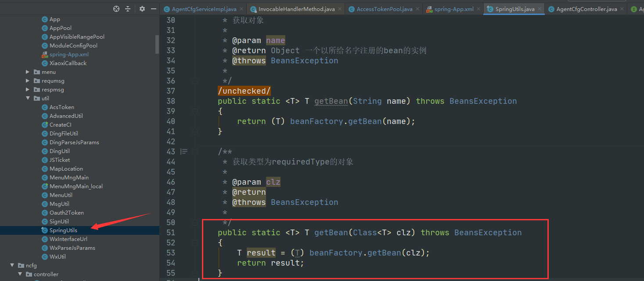Viewport: 644px width, 281px height.
Task: Select MenuUtil class
Action: 61,195
